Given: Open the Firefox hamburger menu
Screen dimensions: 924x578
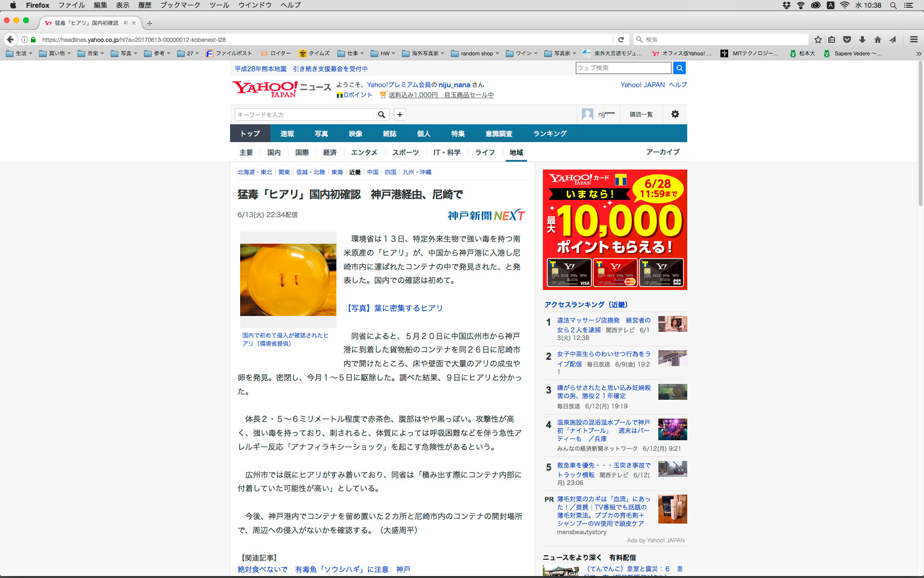Looking at the screenshot, I should click(x=913, y=39).
